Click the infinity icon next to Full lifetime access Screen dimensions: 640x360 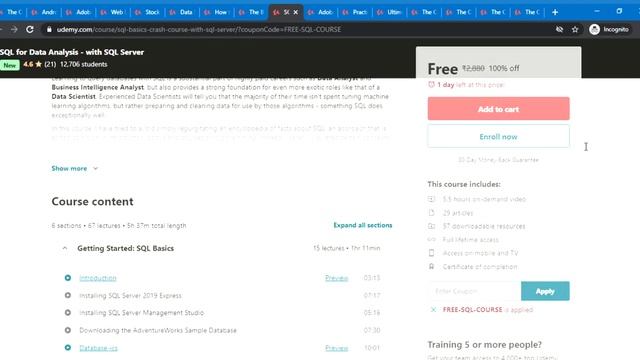pyautogui.click(x=431, y=240)
